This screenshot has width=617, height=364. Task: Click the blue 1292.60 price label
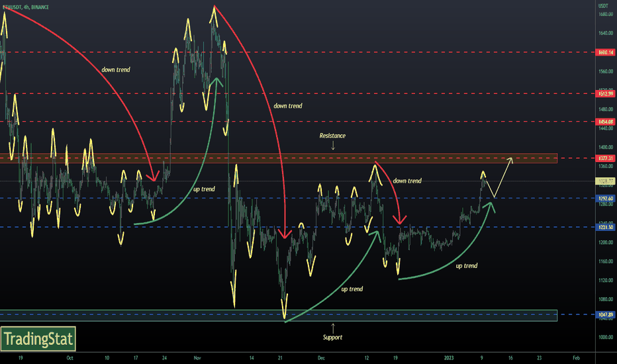click(x=606, y=199)
